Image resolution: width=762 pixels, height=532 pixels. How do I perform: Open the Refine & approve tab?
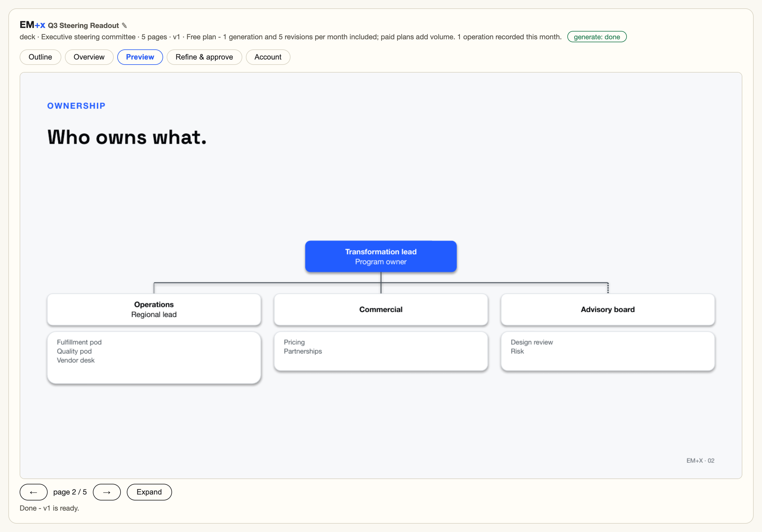click(x=204, y=57)
